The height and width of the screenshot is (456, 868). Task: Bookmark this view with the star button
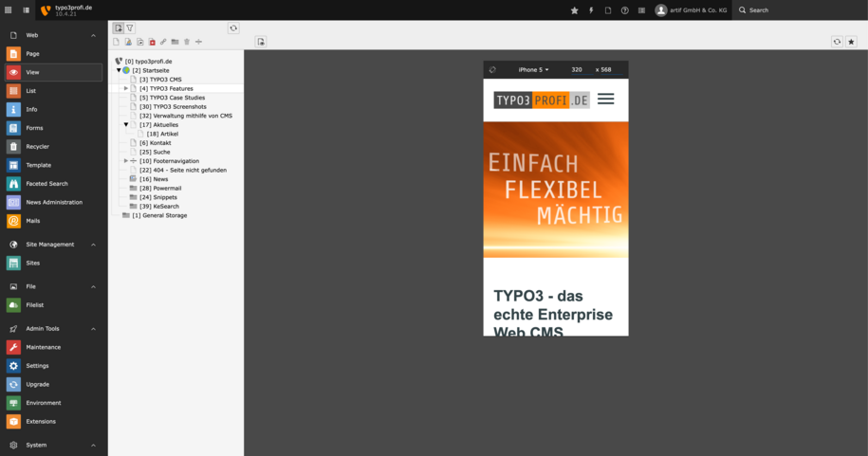(x=851, y=42)
